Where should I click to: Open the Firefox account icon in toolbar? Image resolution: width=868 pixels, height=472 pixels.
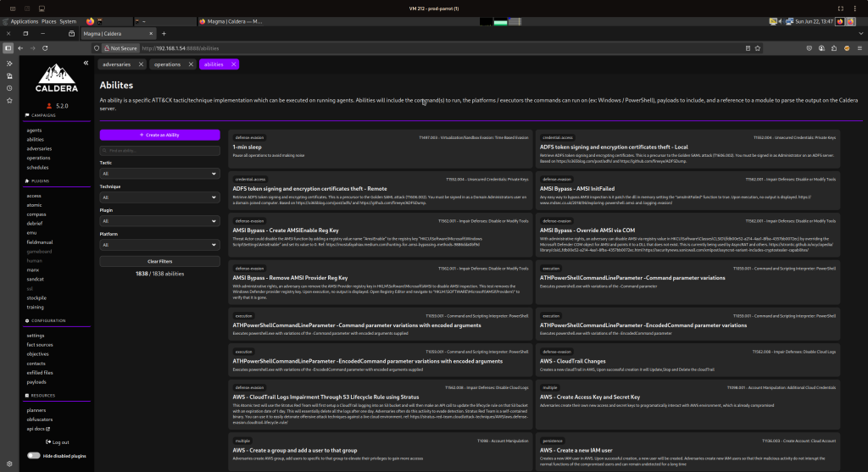(x=821, y=48)
